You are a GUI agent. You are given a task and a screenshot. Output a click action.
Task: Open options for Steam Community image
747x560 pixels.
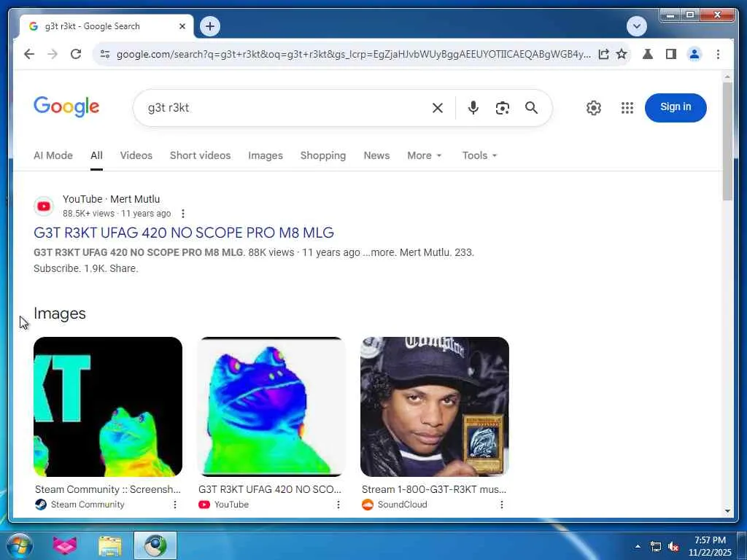pyautogui.click(x=175, y=505)
